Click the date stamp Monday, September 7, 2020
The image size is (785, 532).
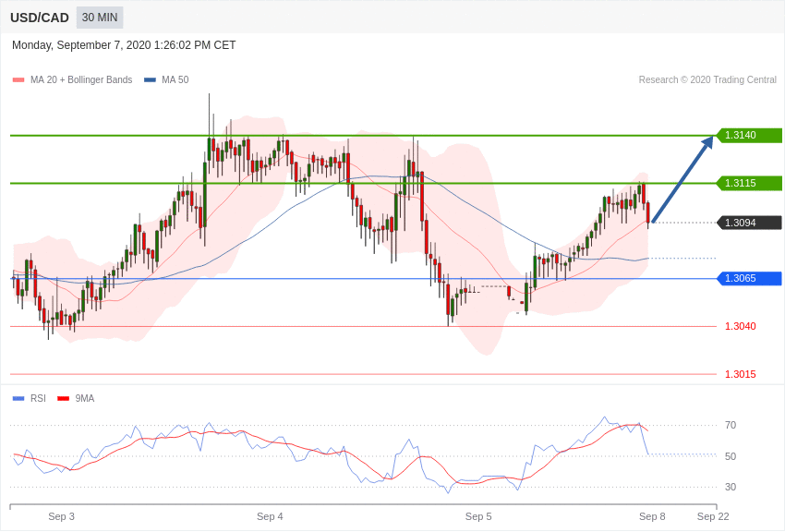(124, 45)
